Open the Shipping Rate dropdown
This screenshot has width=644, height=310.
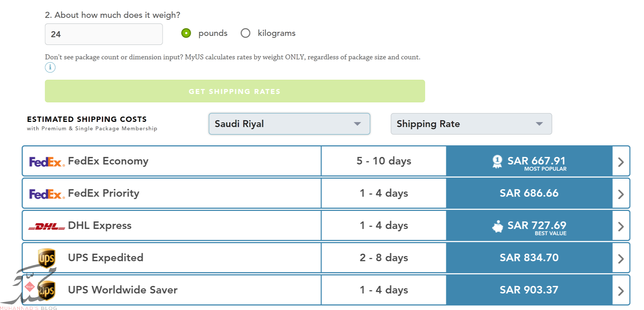click(471, 124)
